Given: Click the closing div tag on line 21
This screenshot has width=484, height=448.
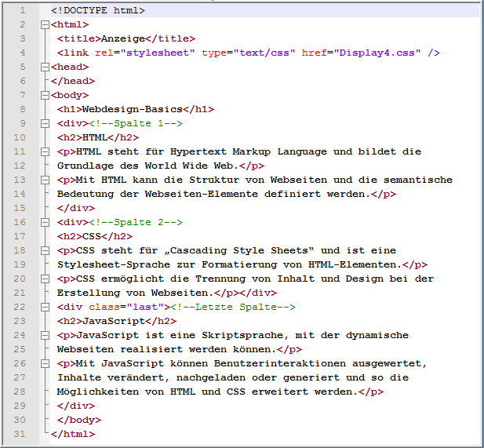Looking at the screenshot, I should click(x=258, y=293).
